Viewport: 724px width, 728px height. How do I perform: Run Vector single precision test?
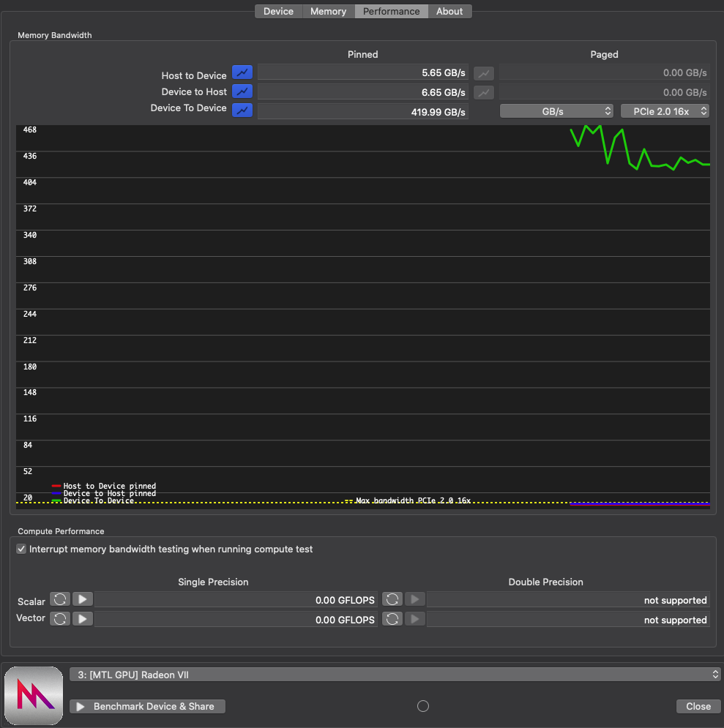[83, 619]
